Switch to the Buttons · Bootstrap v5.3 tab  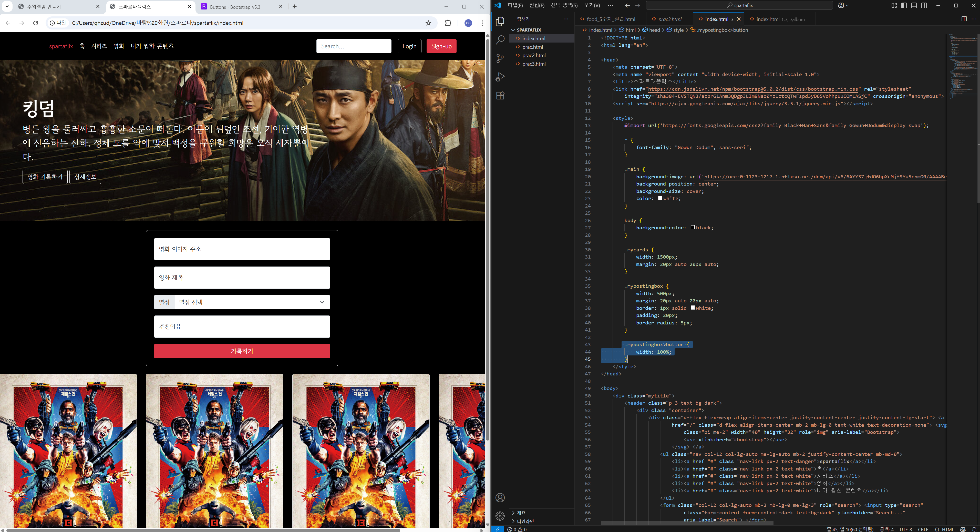(242, 6)
